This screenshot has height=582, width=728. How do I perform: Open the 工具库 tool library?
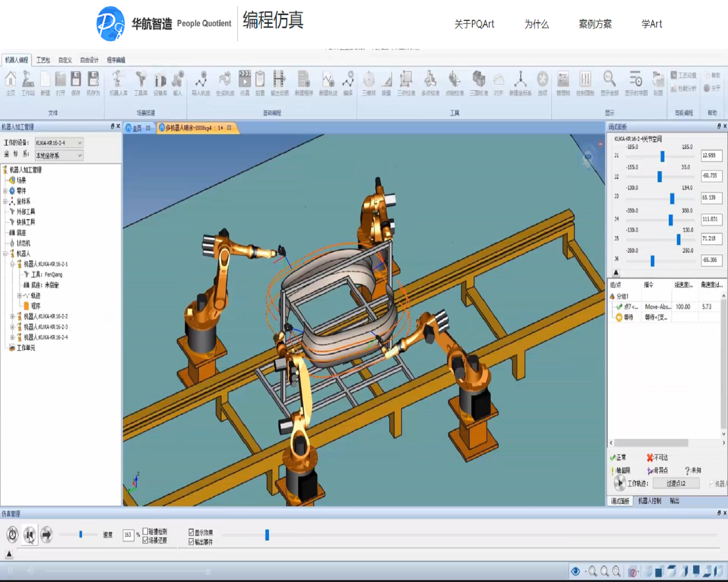click(141, 82)
